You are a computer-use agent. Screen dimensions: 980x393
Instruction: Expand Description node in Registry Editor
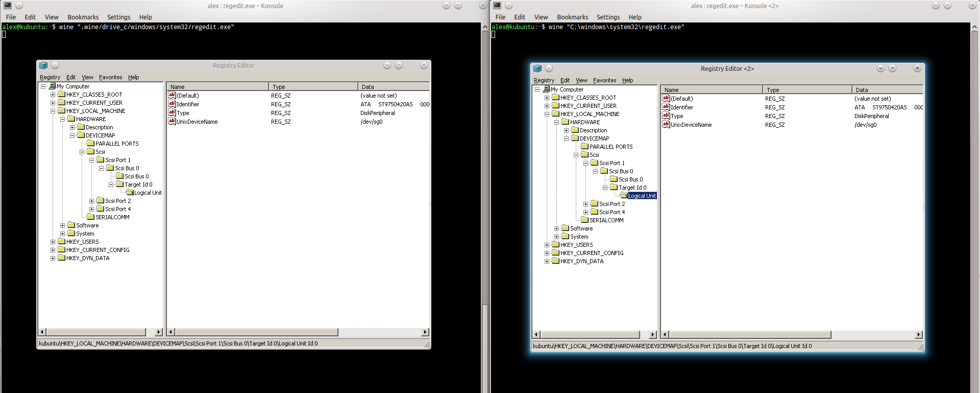click(72, 127)
